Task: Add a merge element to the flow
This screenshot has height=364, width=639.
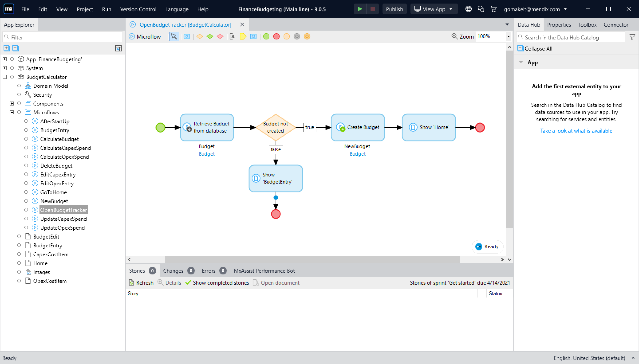Action: 210,37
